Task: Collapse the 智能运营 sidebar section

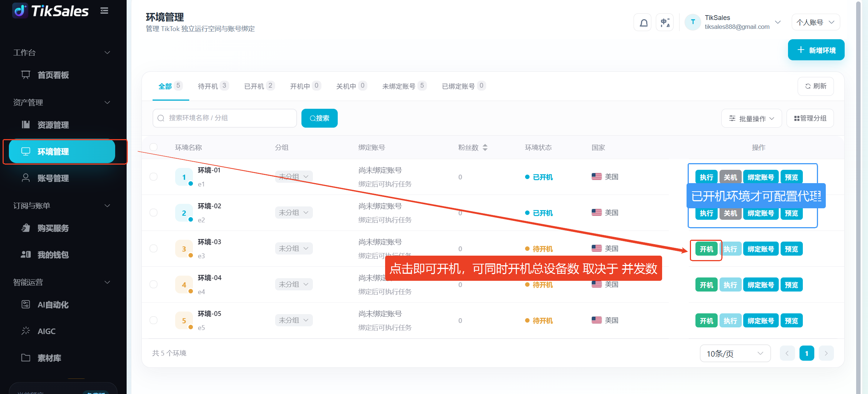Action: click(107, 282)
